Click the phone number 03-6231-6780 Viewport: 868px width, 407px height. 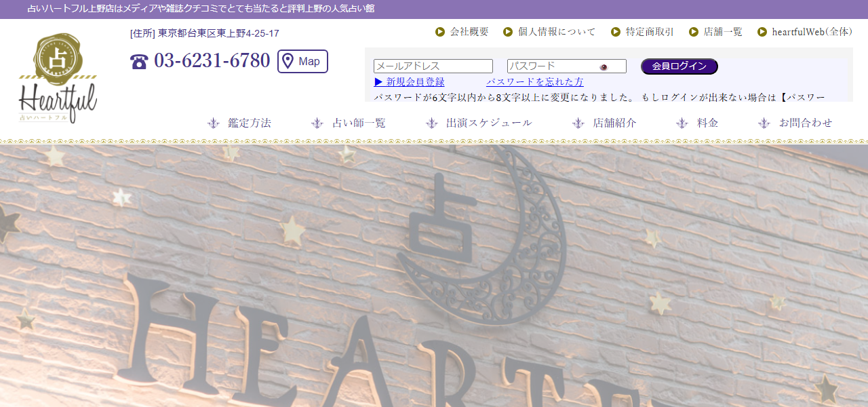click(212, 61)
